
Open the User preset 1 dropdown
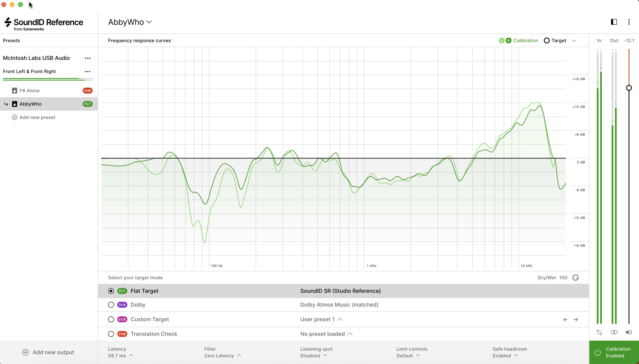click(x=321, y=319)
